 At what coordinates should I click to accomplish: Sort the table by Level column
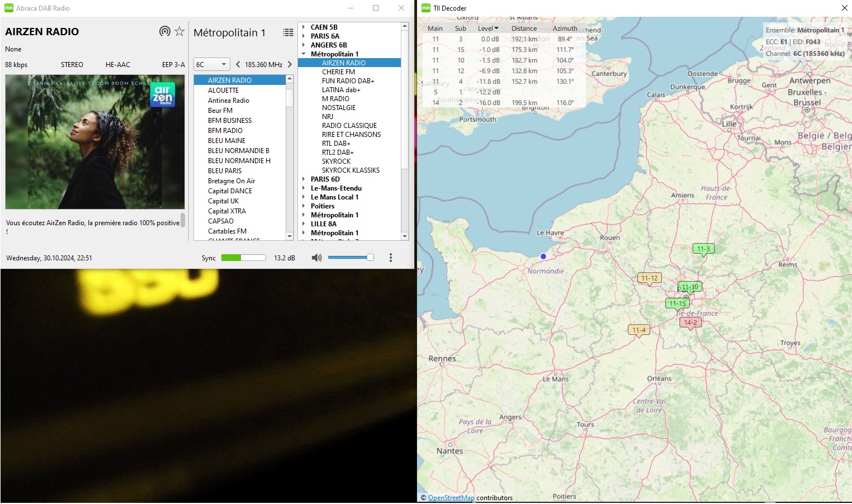click(x=488, y=28)
